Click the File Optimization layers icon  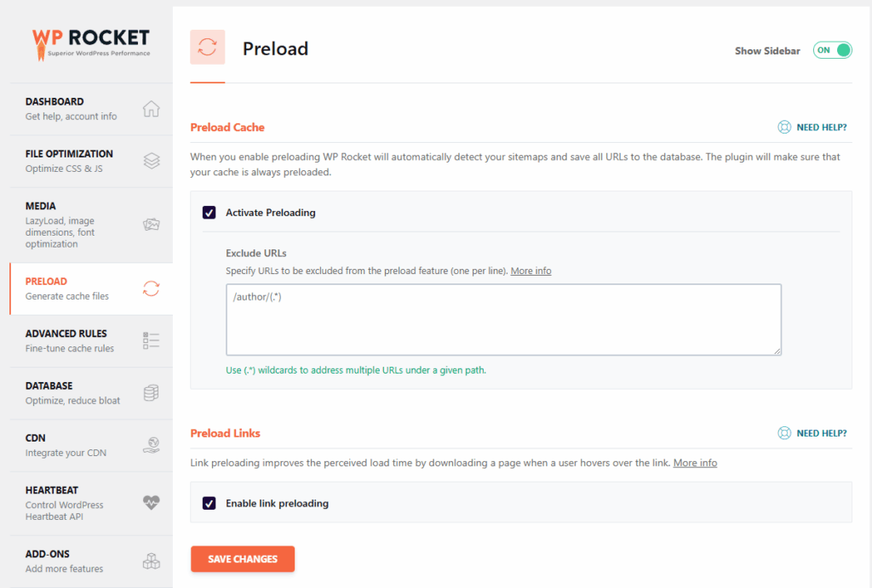(152, 161)
